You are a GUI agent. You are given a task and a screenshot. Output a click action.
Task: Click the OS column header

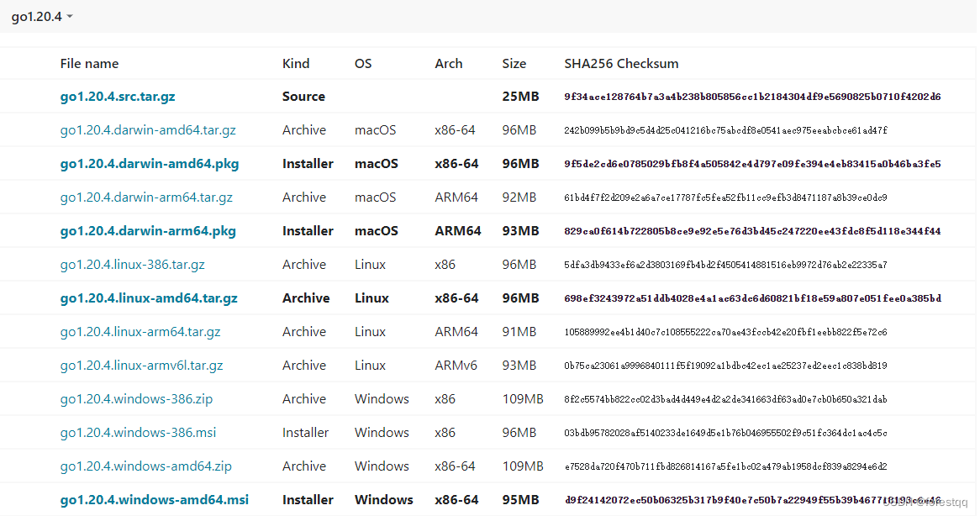362,63
